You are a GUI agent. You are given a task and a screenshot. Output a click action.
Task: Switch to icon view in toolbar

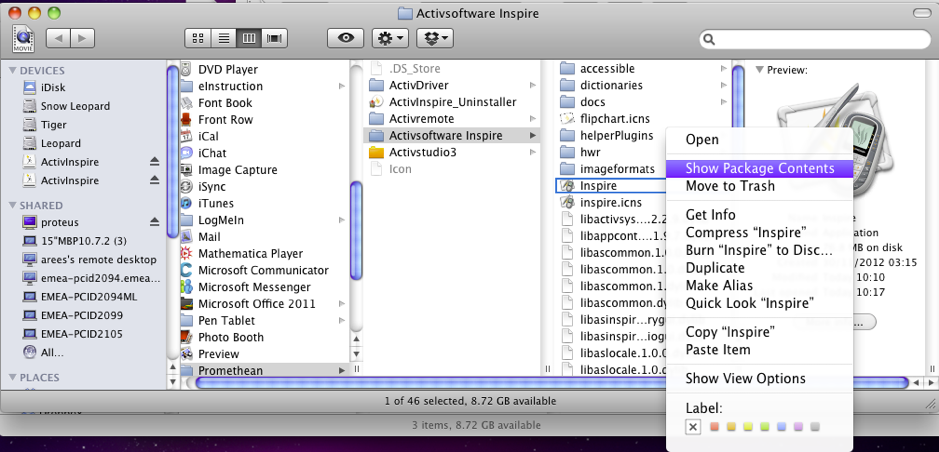coord(198,38)
